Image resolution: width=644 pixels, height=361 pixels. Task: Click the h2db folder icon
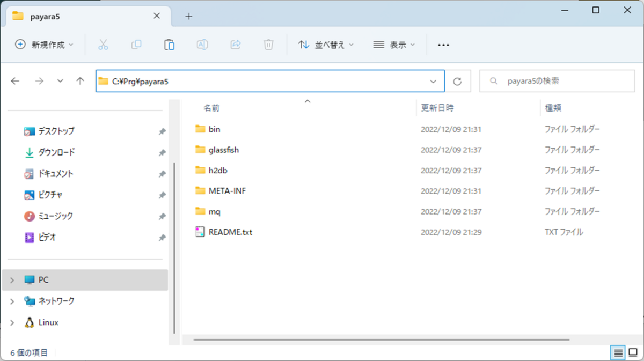(x=200, y=170)
